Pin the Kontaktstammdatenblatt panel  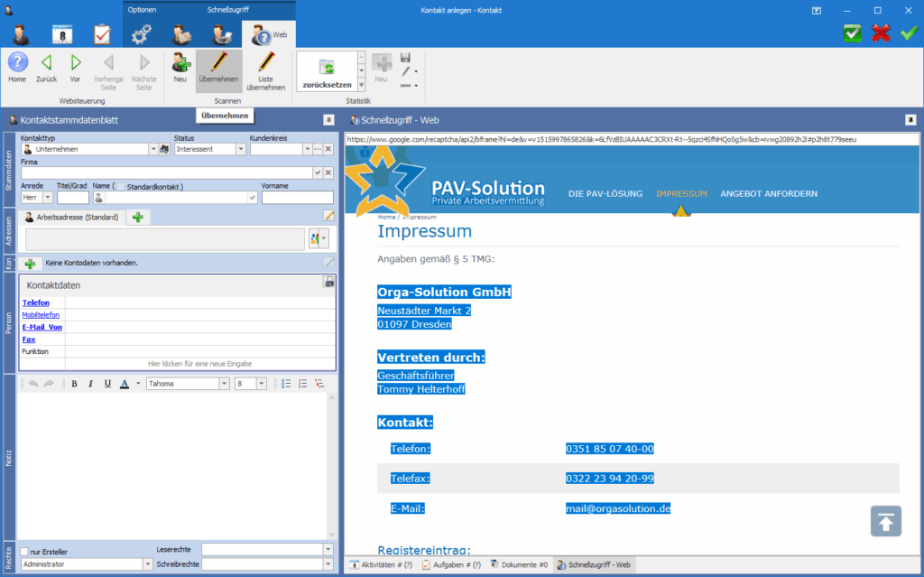click(x=328, y=120)
